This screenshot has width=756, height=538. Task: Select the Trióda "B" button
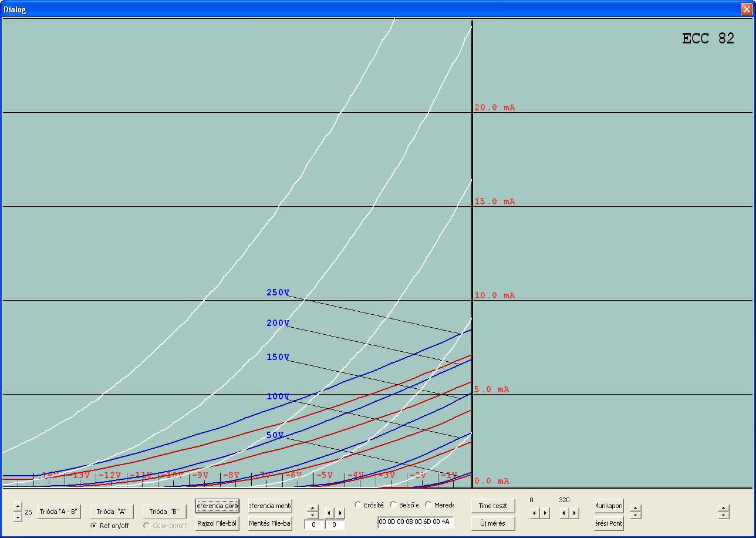[x=164, y=512]
